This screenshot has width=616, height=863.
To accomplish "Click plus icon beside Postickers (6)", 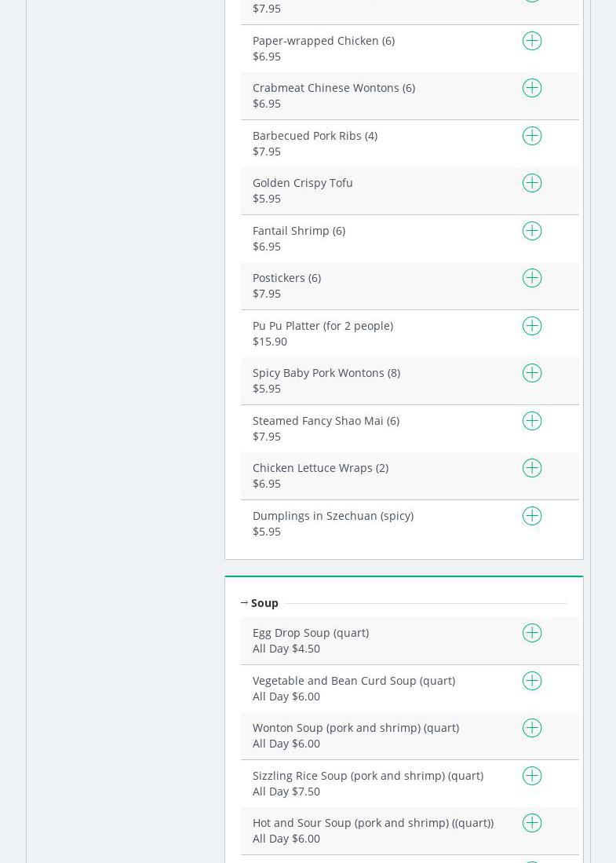I will (x=532, y=278).
